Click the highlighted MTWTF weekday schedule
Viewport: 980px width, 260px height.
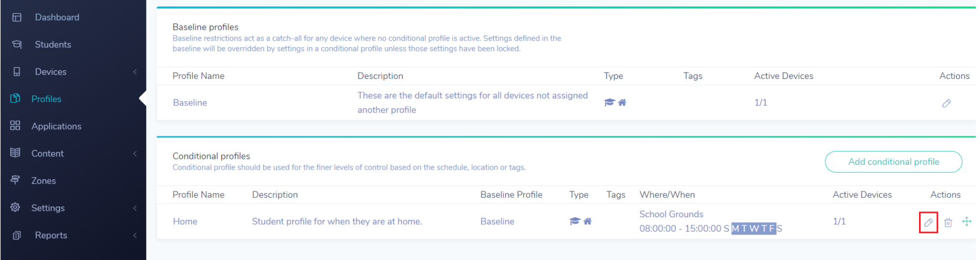tap(753, 229)
